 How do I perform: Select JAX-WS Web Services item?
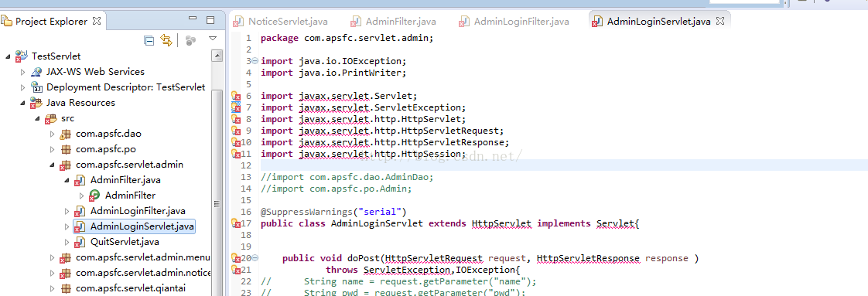click(x=95, y=72)
